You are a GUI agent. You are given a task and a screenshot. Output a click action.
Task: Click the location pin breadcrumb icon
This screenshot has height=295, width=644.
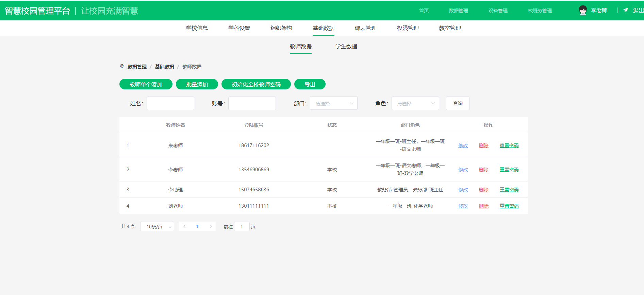coord(122,66)
